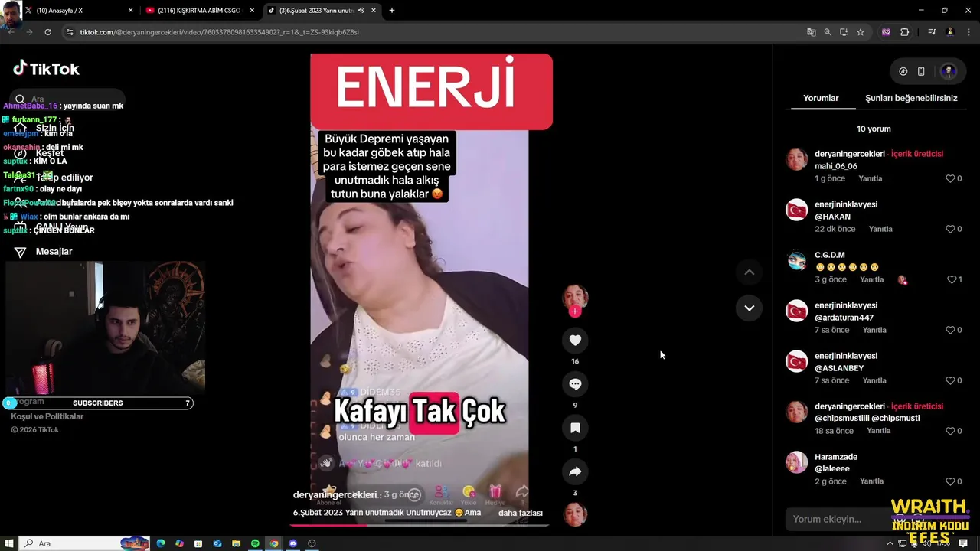
Task: Switch to the Yorumlar tab
Action: [821, 98]
